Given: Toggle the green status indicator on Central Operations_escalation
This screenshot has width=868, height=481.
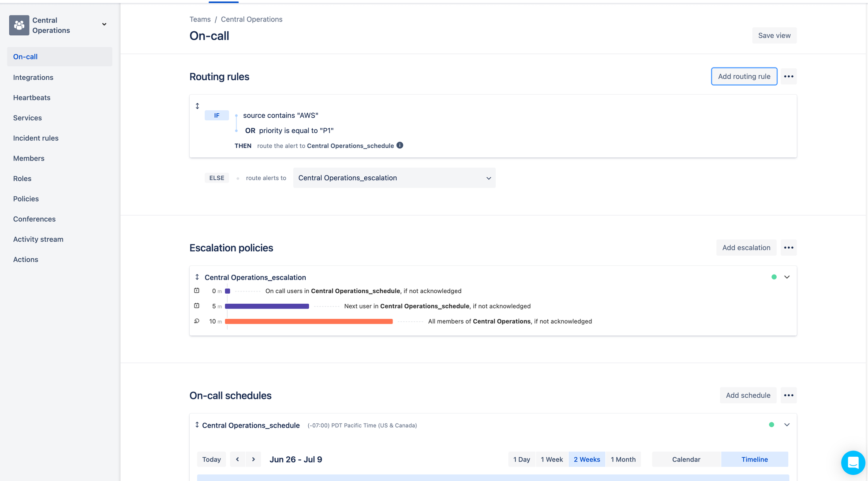Looking at the screenshot, I should click(774, 276).
